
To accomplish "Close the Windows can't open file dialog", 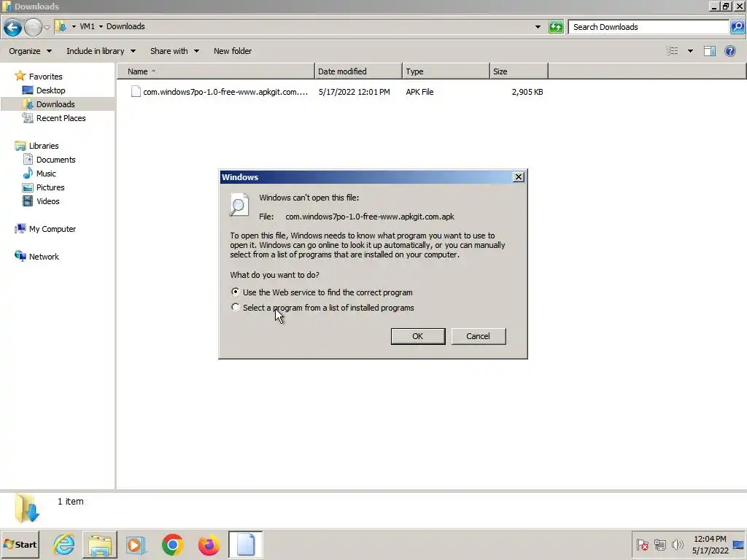I will click(519, 177).
